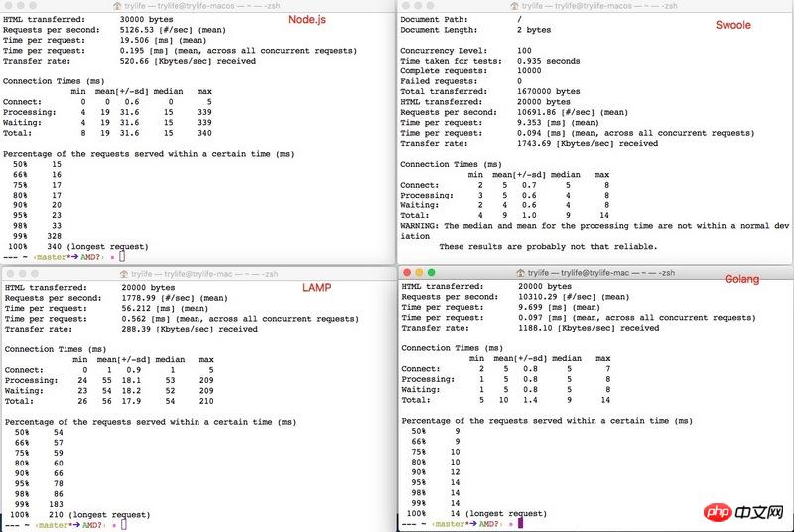Select '9.353 [ms] (mean)' in Swoole window
This screenshot has width=794, height=532.
tap(558, 123)
